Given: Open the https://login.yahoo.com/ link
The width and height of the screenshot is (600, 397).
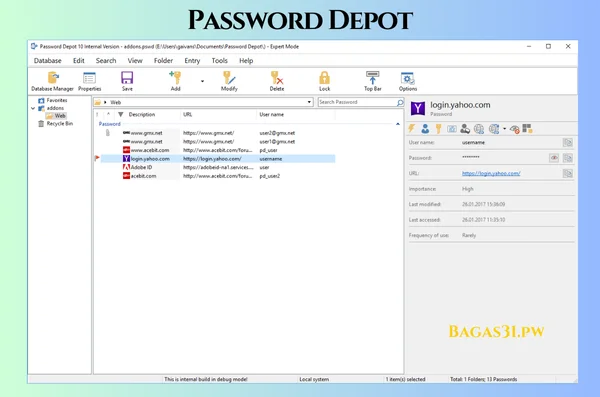Looking at the screenshot, I should click(x=491, y=173).
